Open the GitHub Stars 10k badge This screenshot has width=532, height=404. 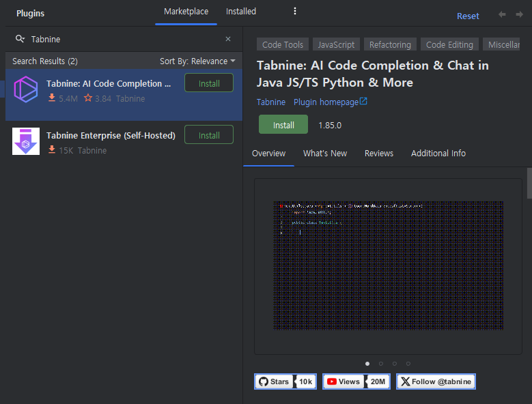click(285, 381)
